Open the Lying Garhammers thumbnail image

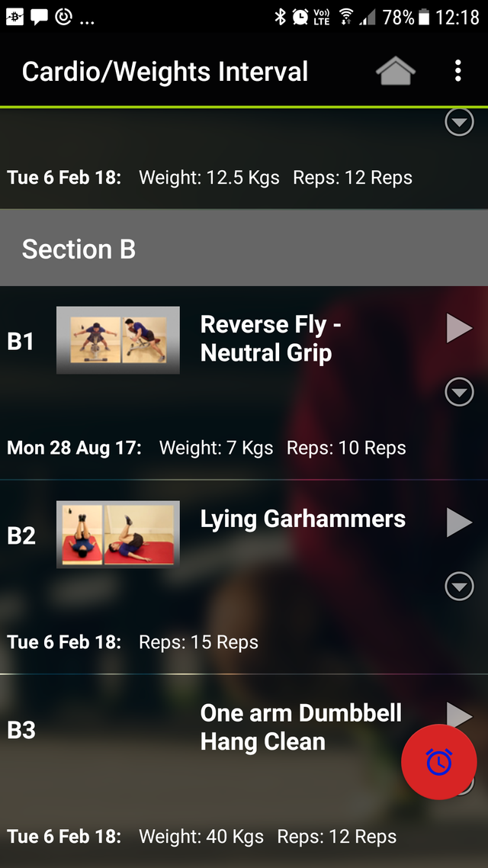tap(118, 534)
